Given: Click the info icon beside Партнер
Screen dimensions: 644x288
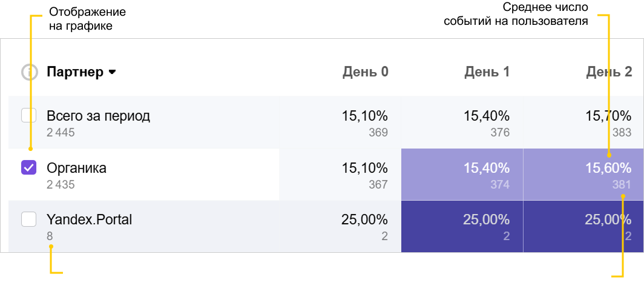Looking at the screenshot, I should [29, 72].
